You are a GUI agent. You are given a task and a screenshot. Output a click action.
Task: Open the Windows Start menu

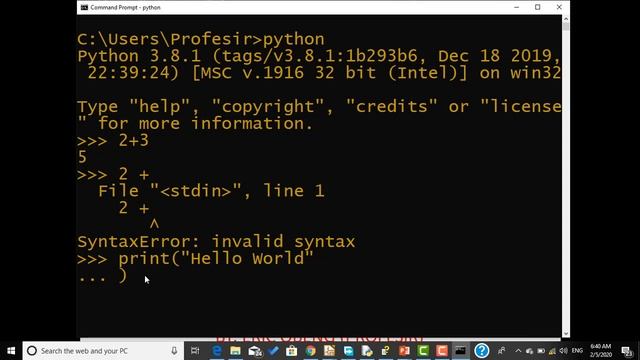[x=11, y=351]
